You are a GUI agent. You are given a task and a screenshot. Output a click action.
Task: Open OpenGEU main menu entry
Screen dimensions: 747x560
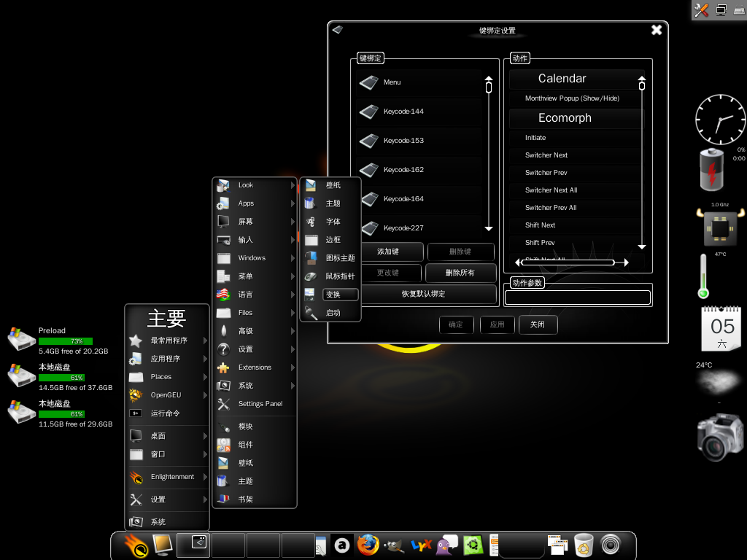[x=167, y=394]
